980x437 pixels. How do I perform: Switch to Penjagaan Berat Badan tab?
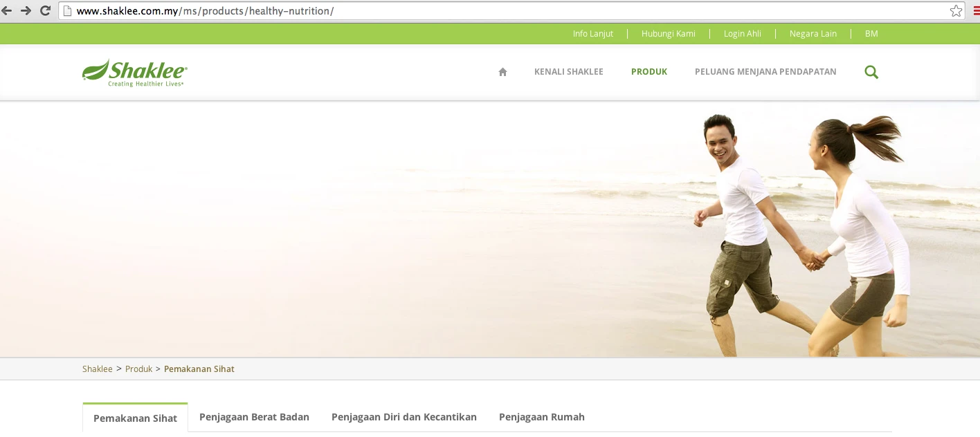[254, 417]
